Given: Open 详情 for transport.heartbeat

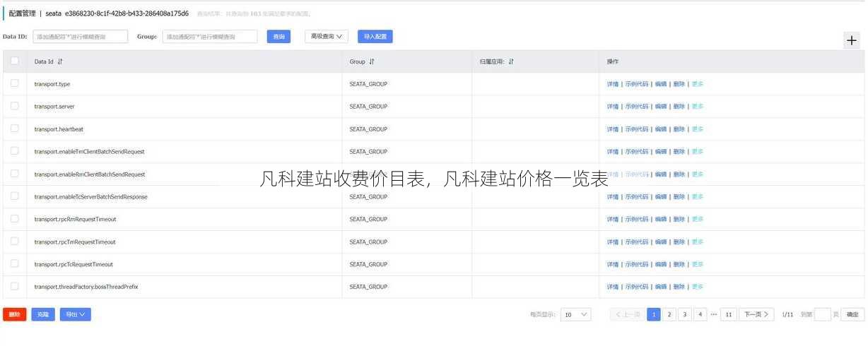Looking at the screenshot, I should [x=613, y=129].
